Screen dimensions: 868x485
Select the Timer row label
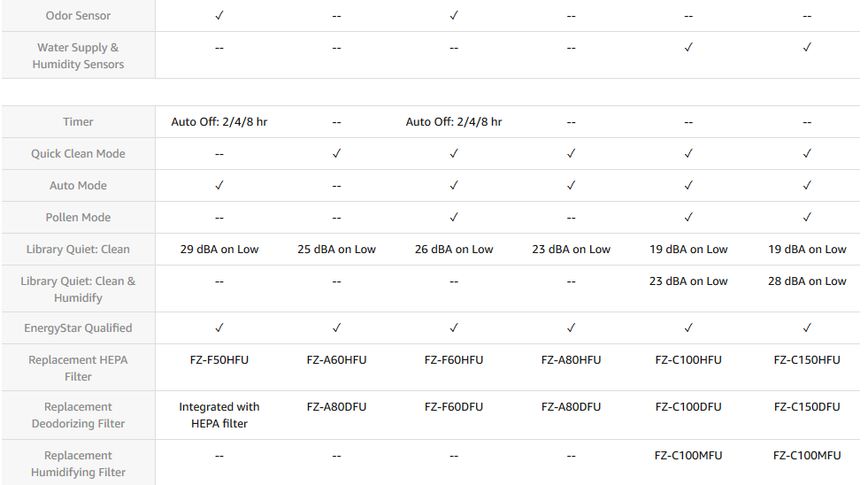click(x=78, y=122)
